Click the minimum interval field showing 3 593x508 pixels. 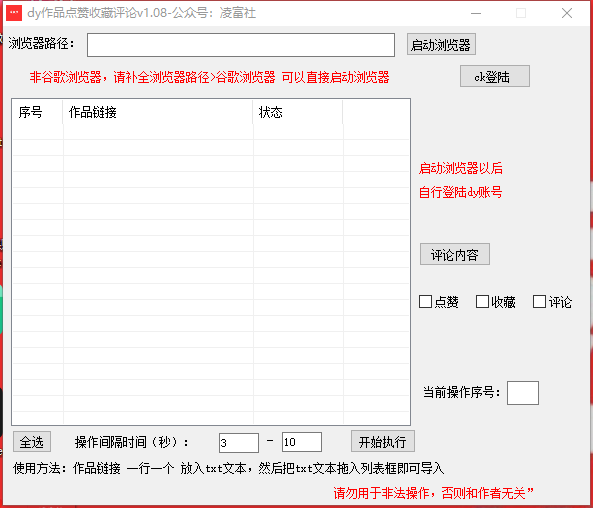pyautogui.click(x=239, y=443)
